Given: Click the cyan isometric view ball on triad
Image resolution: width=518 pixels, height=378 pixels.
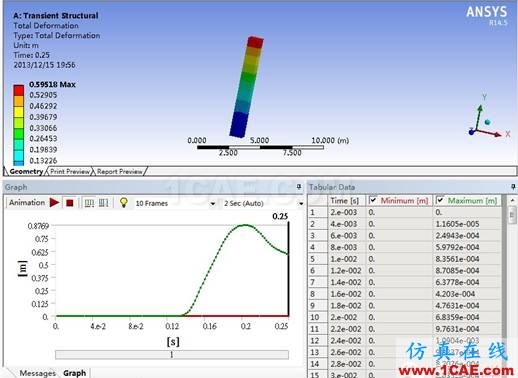Looking at the screenshot, I should [x=488, y=122].
